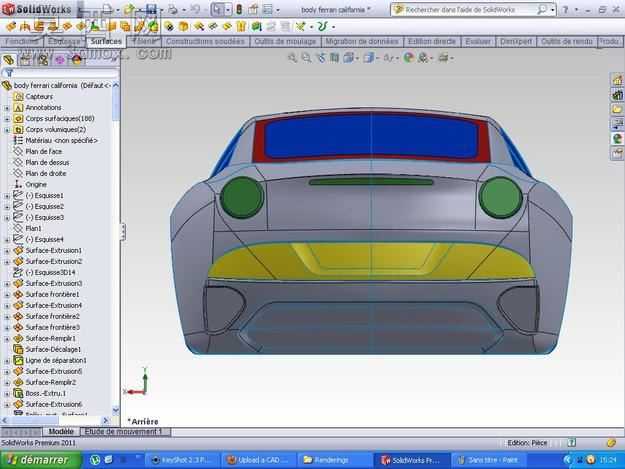Click the green Curves icon

click(x=322, y=27)
